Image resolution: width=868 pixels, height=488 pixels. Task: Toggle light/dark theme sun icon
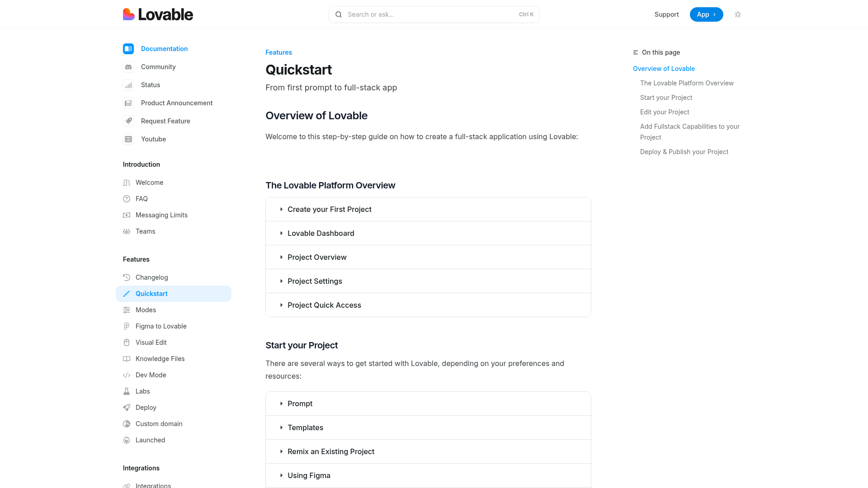[x=738, y=14]
